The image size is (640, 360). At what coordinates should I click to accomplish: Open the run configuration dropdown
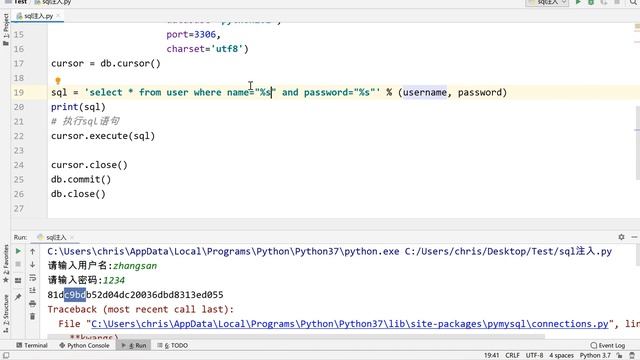point(547,2)
